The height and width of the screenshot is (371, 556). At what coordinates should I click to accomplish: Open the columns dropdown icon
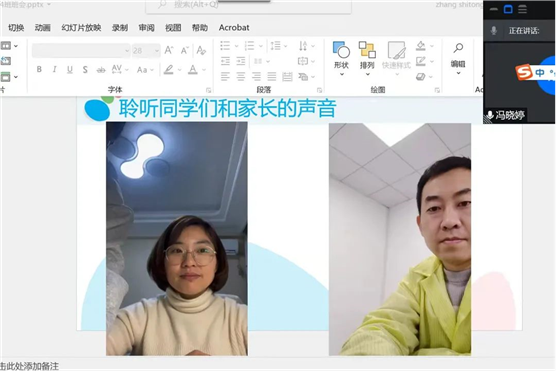point(262,61)
